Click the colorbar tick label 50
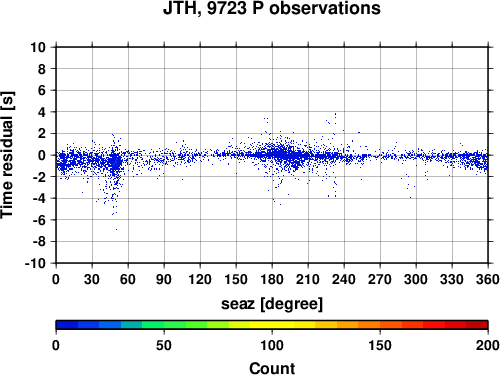 [164, 345]
